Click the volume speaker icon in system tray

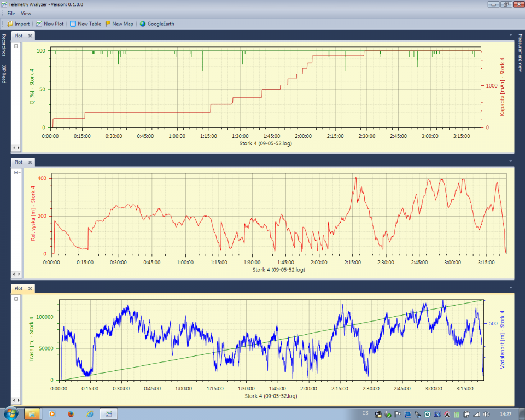tap(486, 413)
